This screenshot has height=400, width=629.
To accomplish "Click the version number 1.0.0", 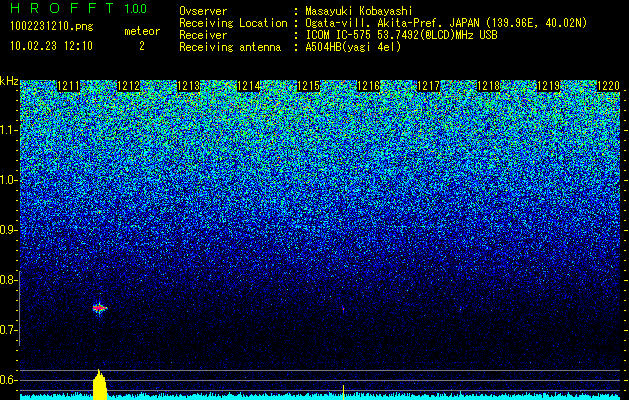I will click(x=135, y=8).
